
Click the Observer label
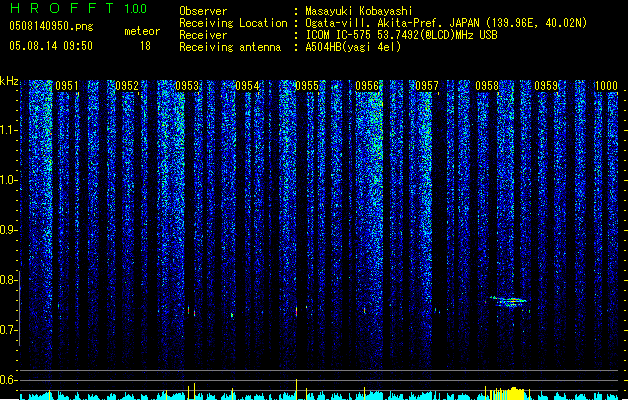pos(203,11)
